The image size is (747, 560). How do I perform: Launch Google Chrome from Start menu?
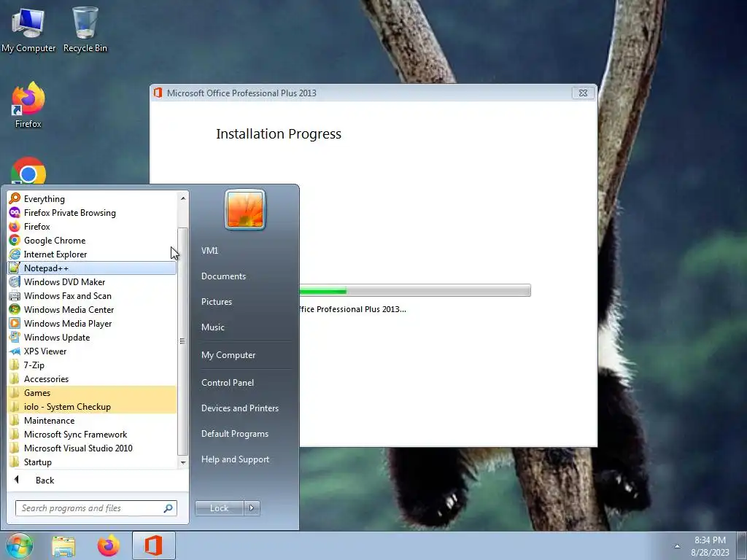click(92, 241)
